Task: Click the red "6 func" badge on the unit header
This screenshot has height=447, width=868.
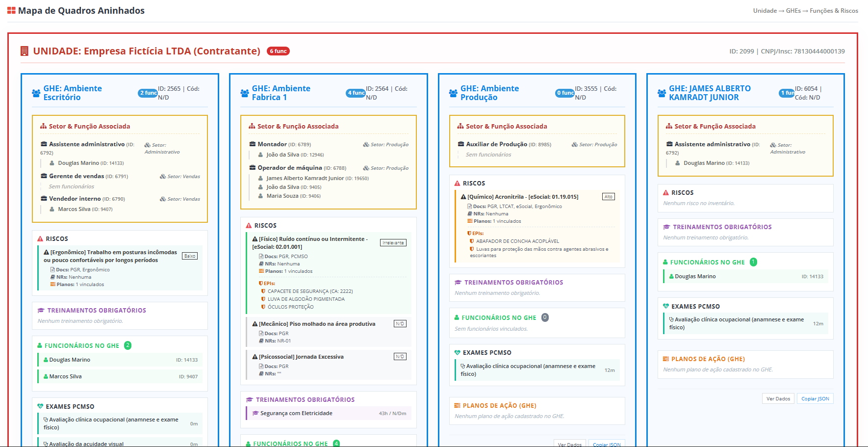Action: pyautogui.click(x=278, y=51)
